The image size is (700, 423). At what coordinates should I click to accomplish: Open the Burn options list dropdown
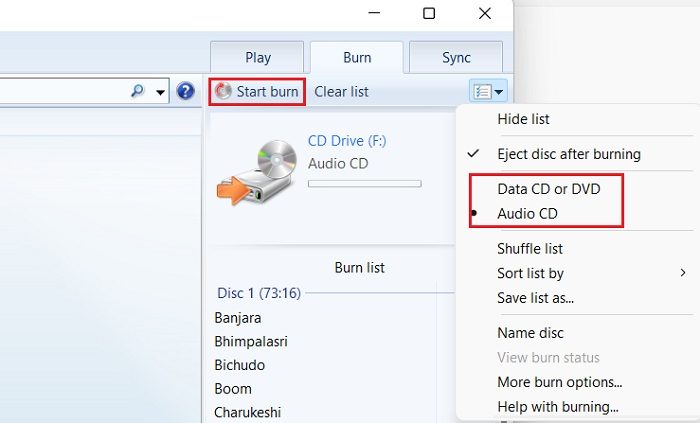[x=488, y=91]
